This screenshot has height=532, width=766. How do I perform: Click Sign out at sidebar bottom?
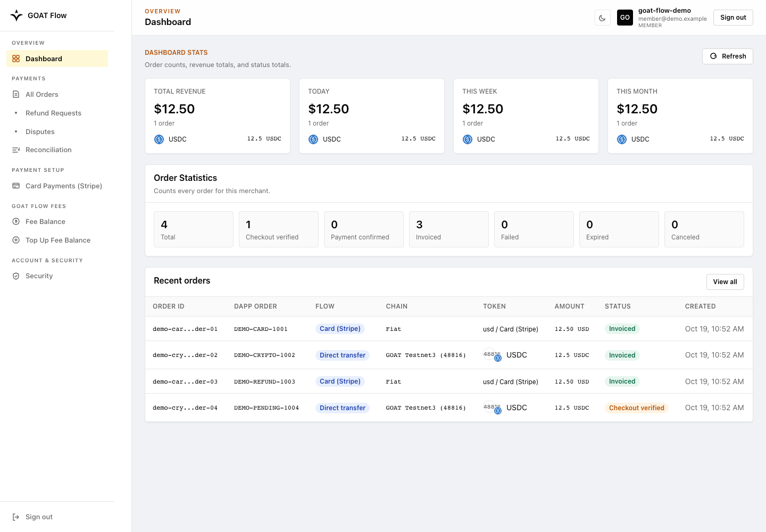click(x=57, y=517)
